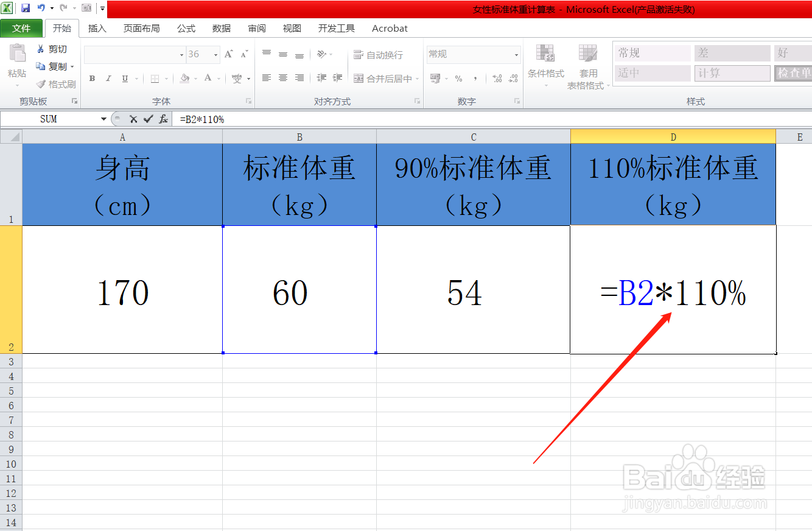Image resolution: width=812 pixels, height=531 pixels.
Task: Click the phonetic guide (wén) icon
Action: (x=237, y=79)
